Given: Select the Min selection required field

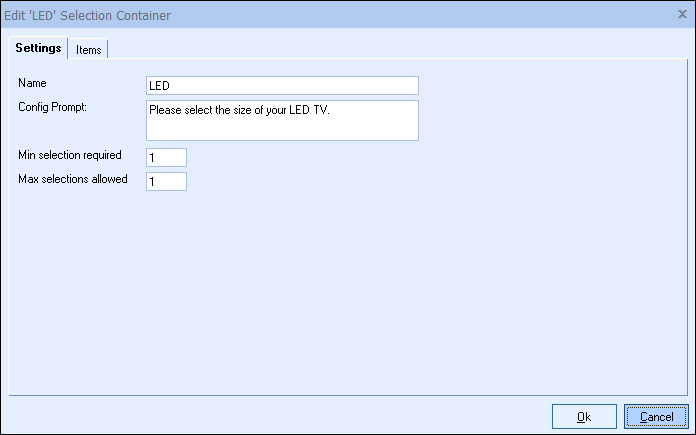Looking at the screenshot, I should click(x=166, y=157).
